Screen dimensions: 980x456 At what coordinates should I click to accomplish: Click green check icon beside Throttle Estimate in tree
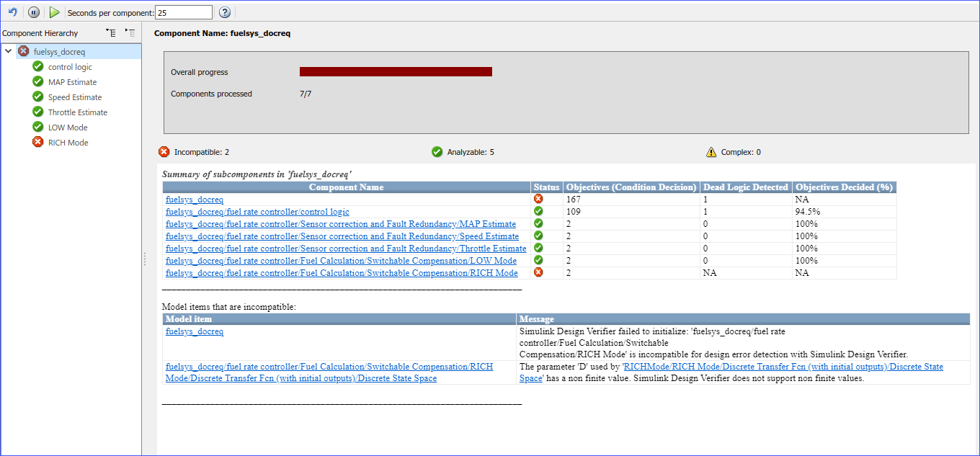(38, 112)
